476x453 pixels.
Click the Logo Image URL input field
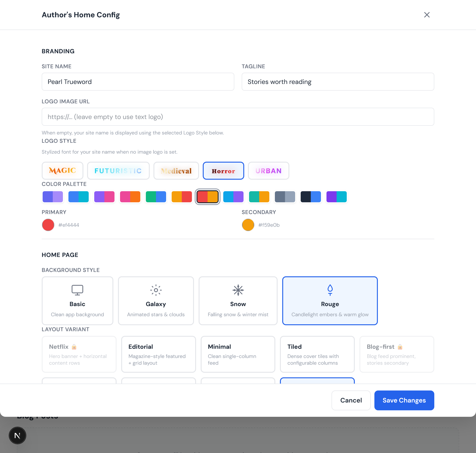[x=238, y=117]
